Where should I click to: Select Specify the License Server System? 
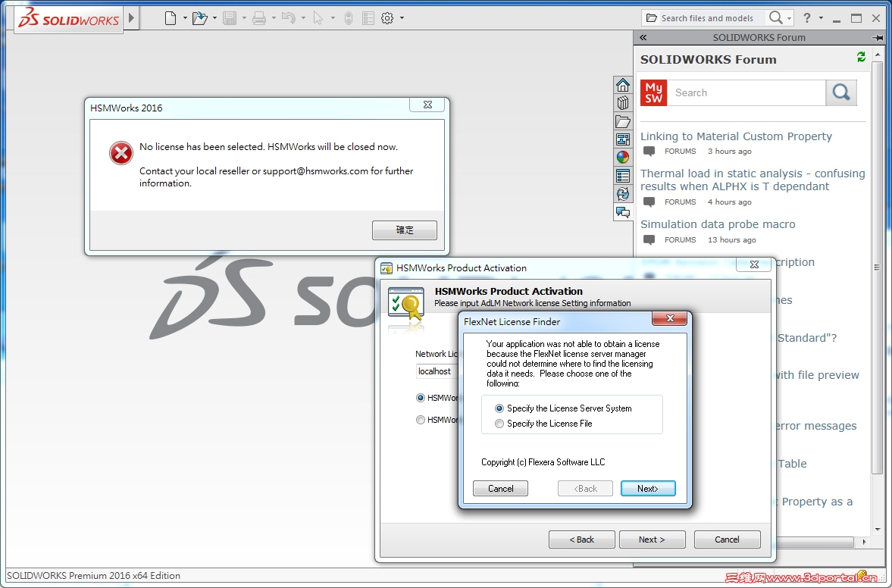coord(499,408)
